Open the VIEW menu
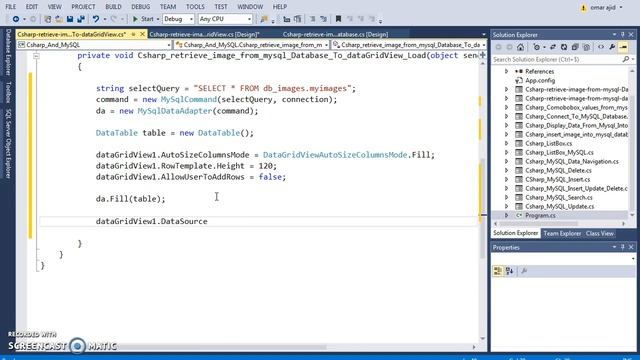 [x=54, y=7]
